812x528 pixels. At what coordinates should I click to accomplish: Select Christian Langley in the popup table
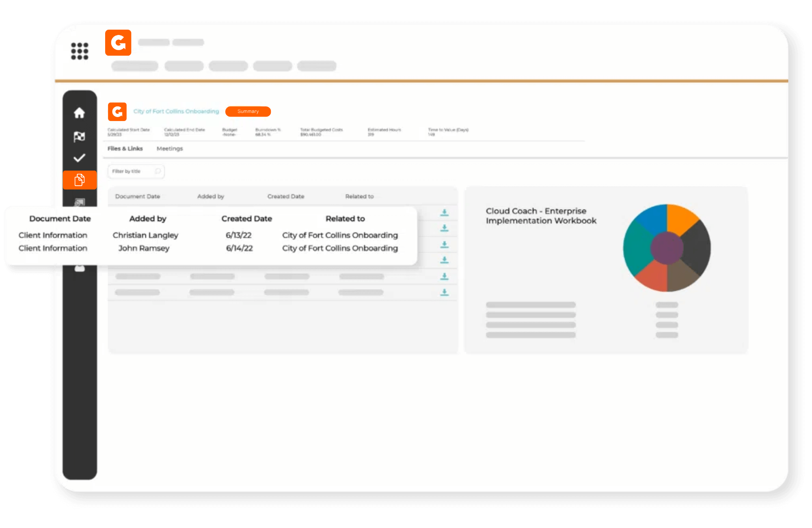click(x=145, y=235)
